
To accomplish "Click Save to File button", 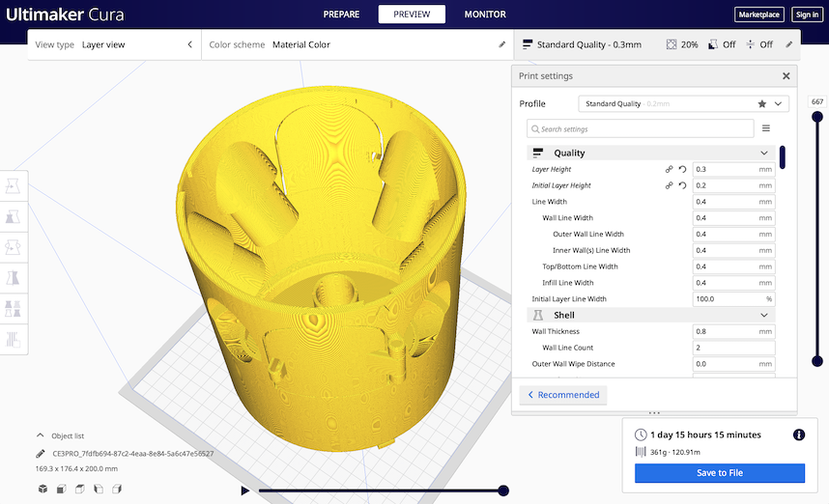I will pyautogui.click(x=720, y=473).
